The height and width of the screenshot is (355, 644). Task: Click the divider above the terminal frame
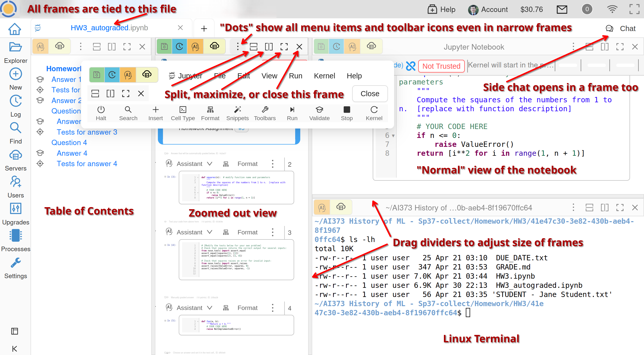tap(477, 196)
